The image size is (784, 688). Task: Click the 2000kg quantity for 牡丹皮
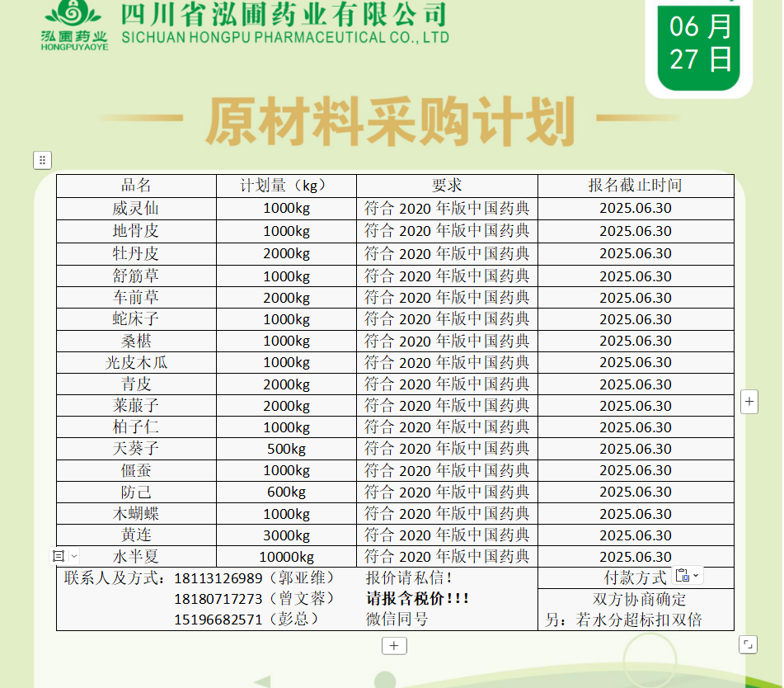pos(286,254)
